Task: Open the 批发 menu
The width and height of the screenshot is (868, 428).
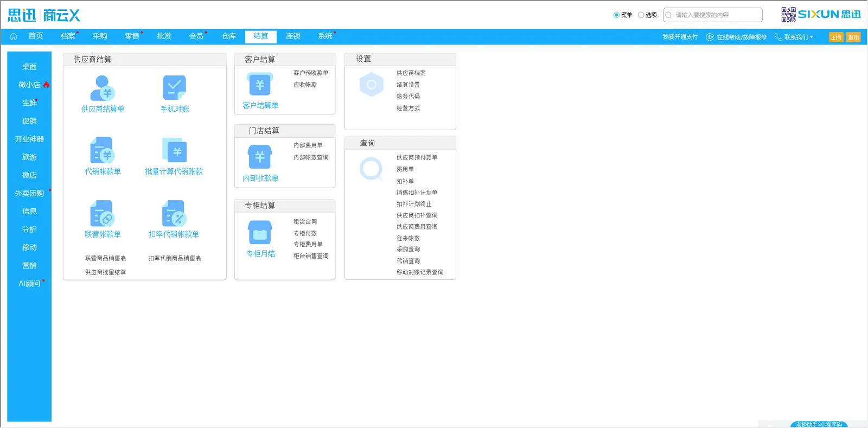Action: point(164,36)
